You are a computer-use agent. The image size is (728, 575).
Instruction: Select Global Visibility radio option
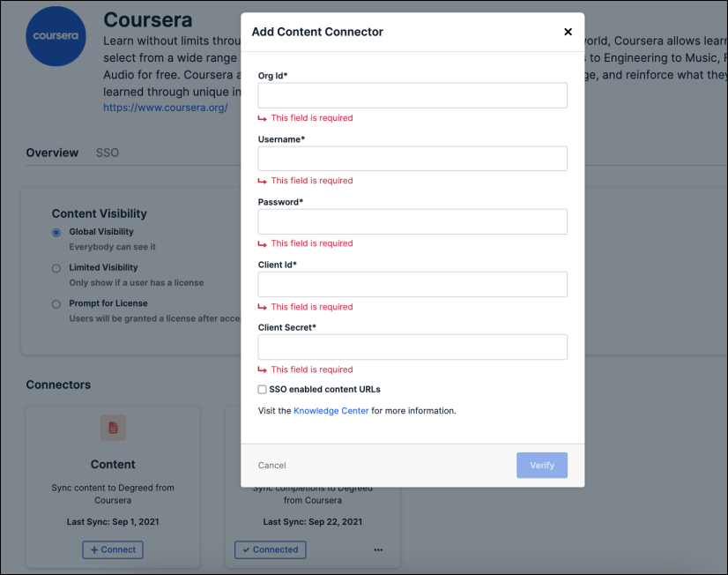56,232
